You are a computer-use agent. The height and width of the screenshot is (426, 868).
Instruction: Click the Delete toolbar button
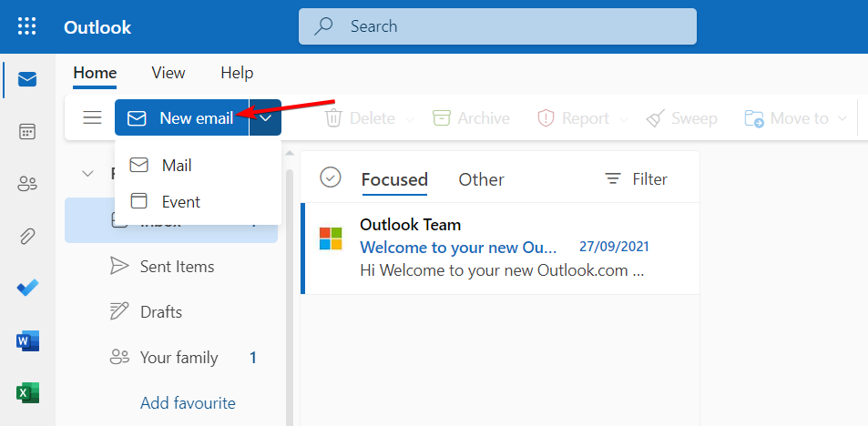(x=360, y=117)
